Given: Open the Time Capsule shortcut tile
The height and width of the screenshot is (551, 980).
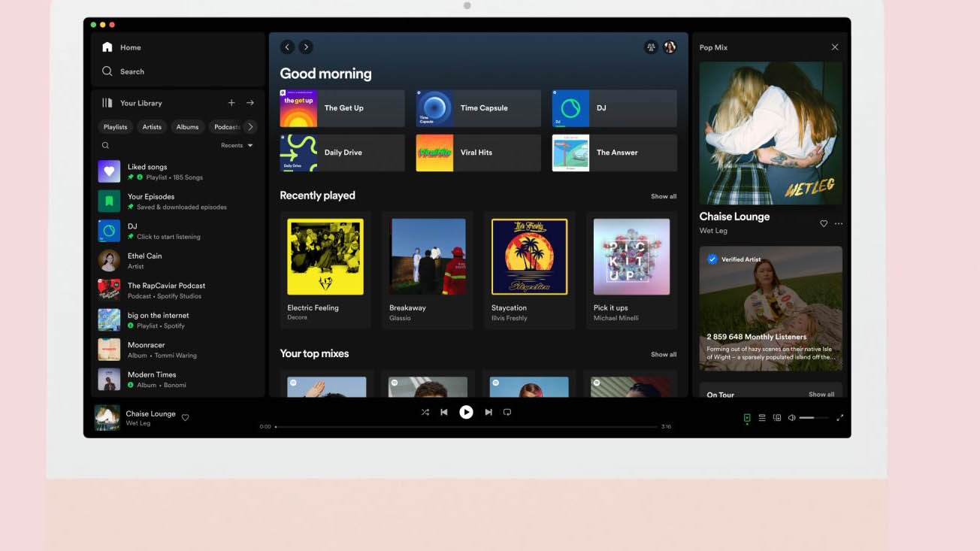Looking at the screenshot, I should tap(479, 108).
